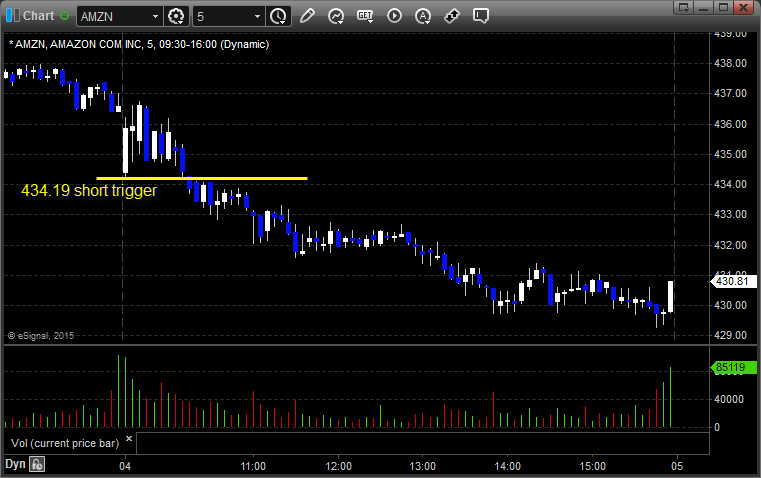This screenshot has width=761, height=478.
Task: Click the blue Chart window link bars icon
Action: 13,16
